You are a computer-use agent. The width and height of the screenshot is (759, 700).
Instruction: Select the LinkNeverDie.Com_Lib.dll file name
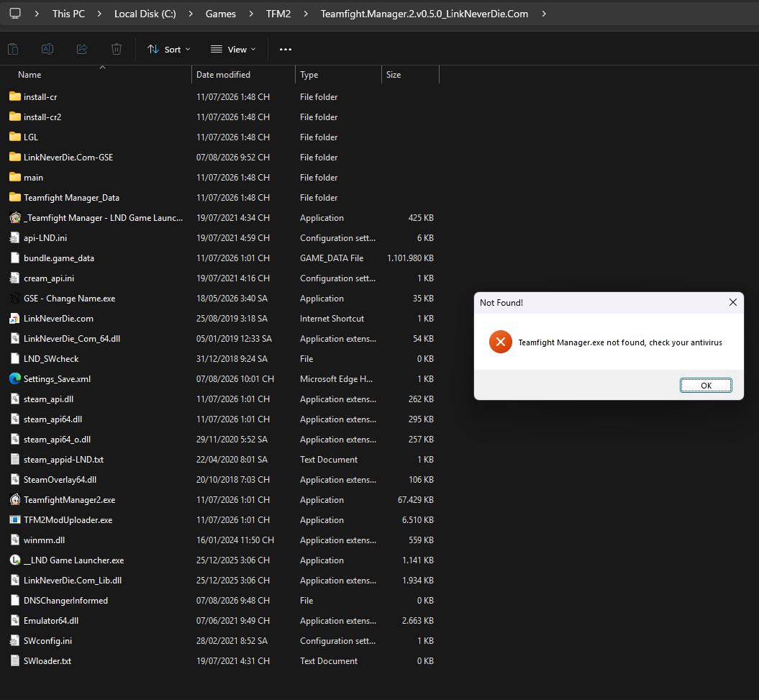(73, 581)
